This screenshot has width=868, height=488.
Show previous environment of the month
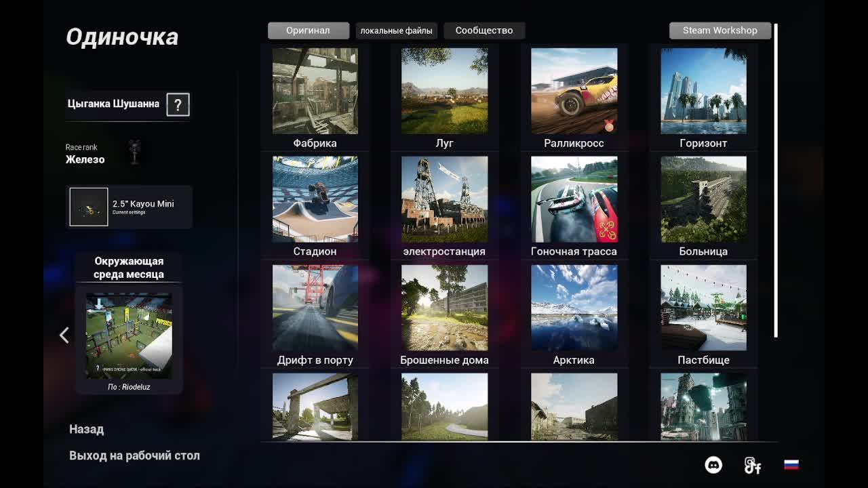coord(64,335)
